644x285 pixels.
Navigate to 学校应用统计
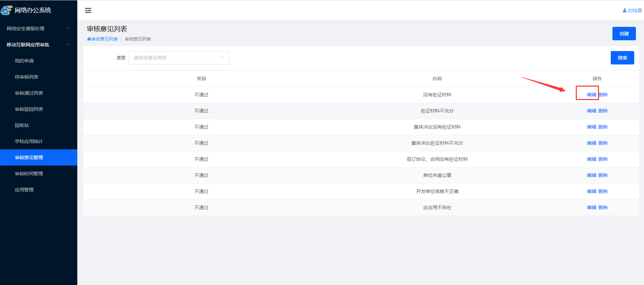(29, 141)
